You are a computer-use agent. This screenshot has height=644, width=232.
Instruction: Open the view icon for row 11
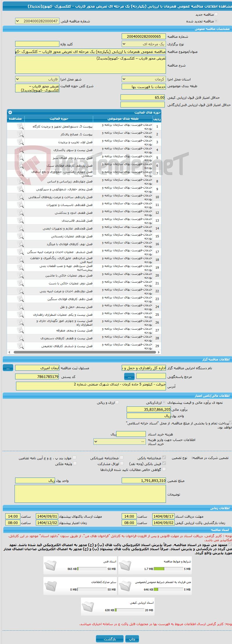(20, 205)
